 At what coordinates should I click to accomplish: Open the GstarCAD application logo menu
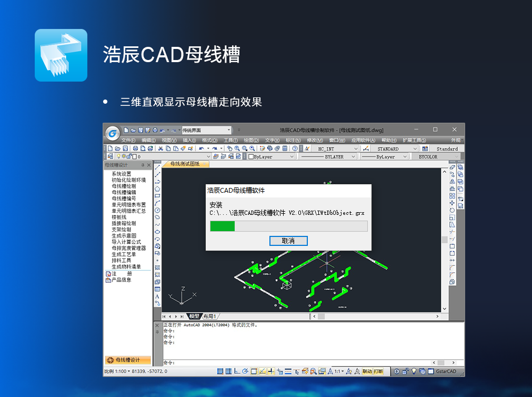pos(112,133)
